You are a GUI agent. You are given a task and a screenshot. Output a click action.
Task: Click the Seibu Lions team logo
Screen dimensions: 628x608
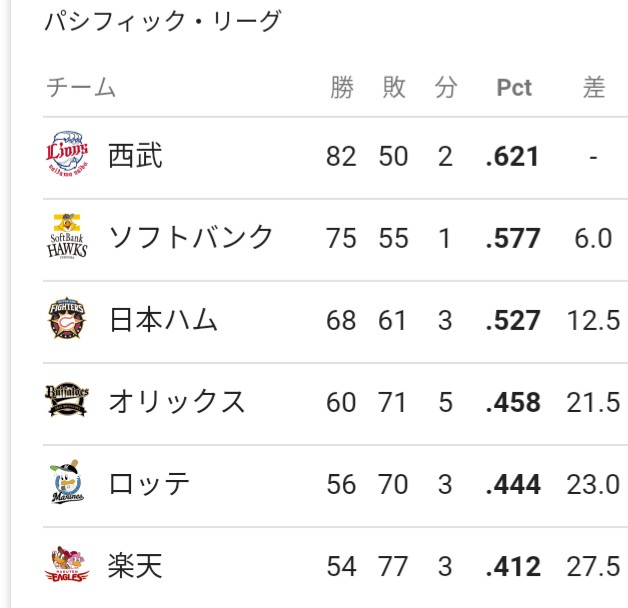pos(67,154)
